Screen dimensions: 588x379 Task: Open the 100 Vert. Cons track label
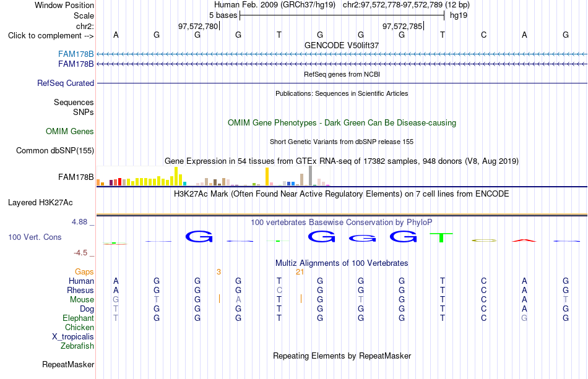(35, 237)
